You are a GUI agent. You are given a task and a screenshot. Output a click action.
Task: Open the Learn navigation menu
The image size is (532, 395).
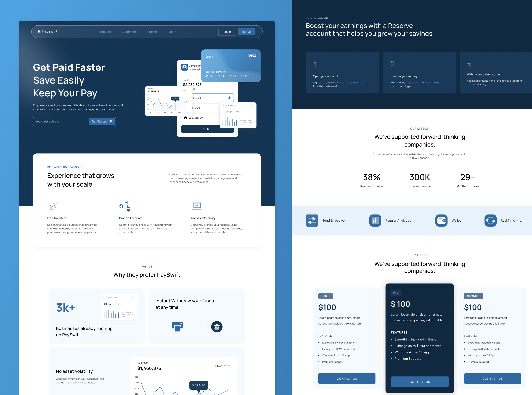coord(172,31)
